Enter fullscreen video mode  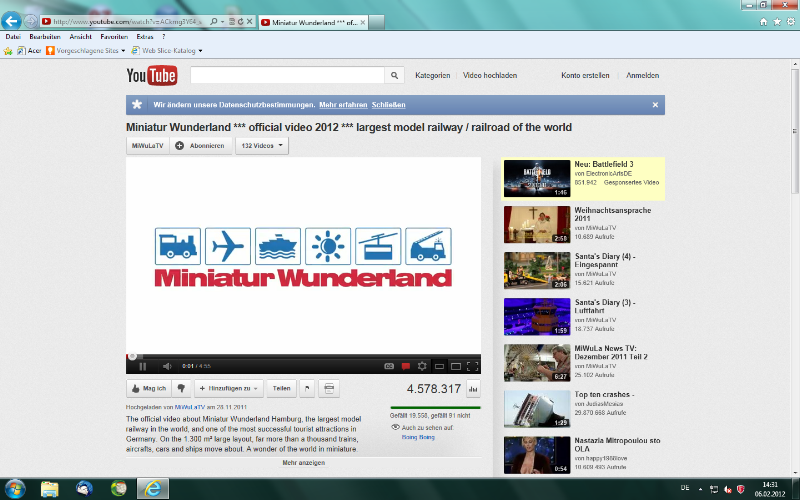click(x=472, y=366)
